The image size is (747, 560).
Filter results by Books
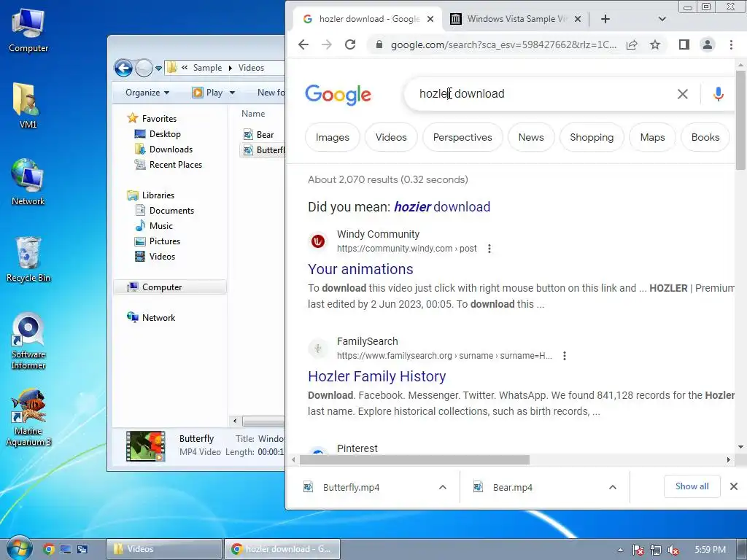705,137
